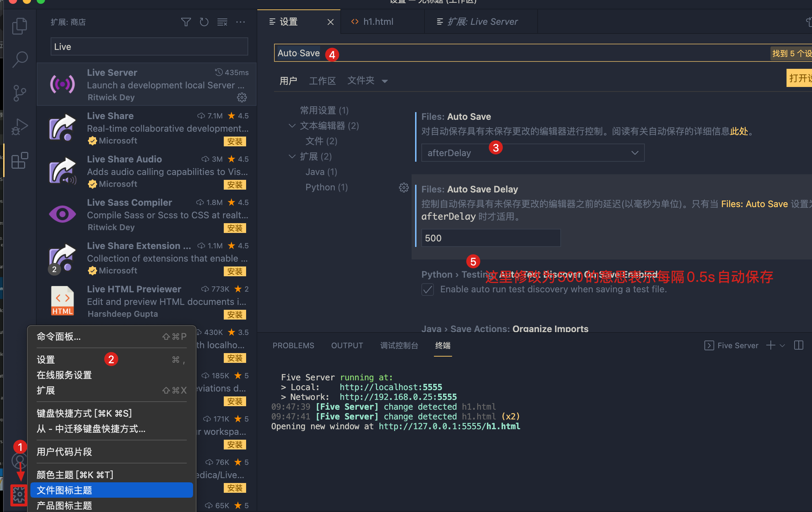812x512 pixels.
Task: Refresh the extensions list
Action: (204, 22)
